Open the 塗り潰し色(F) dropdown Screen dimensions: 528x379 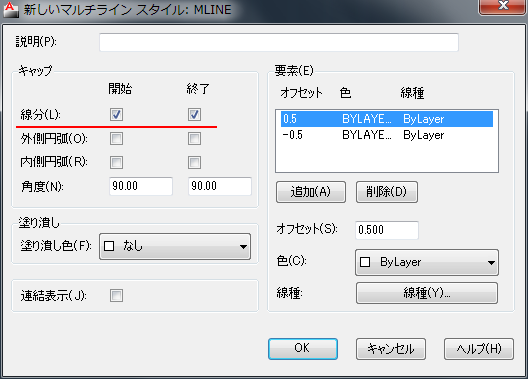pos(175,246)
